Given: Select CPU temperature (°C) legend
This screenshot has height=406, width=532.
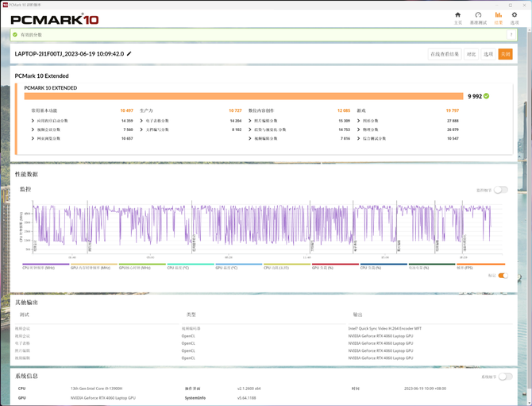Looking at the screenshot, I should point(191,266).
